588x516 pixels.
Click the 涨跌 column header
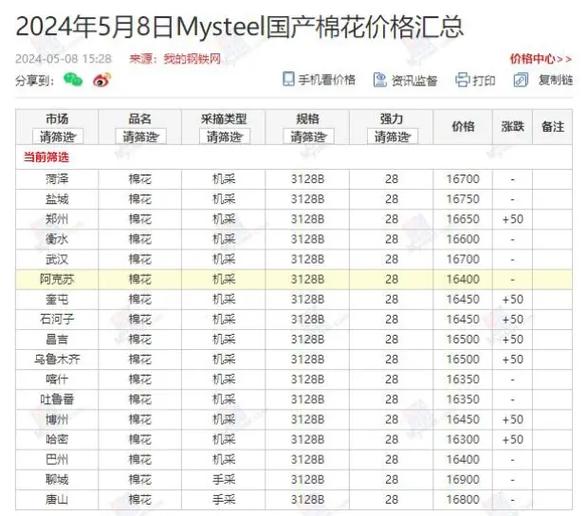click(x=513, y=127)
